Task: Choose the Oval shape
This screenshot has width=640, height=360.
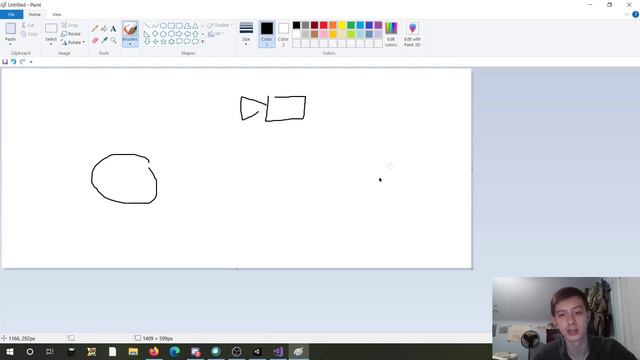Action: pos(163,26)
